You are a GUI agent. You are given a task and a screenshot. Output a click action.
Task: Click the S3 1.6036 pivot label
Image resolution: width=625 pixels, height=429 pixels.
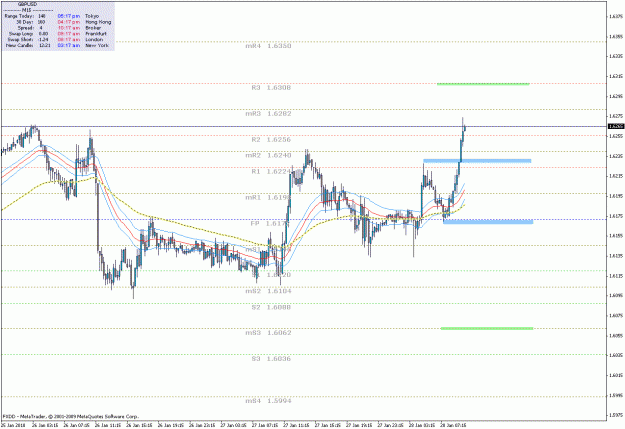(x=271, y=359)
